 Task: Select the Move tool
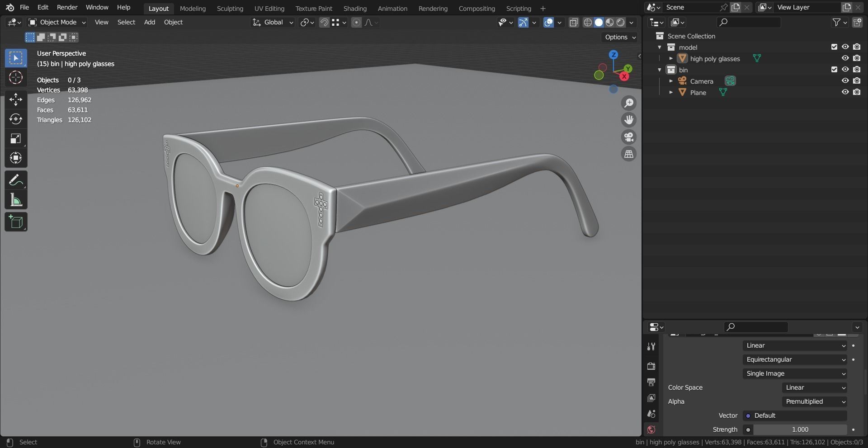click(16, 99)
